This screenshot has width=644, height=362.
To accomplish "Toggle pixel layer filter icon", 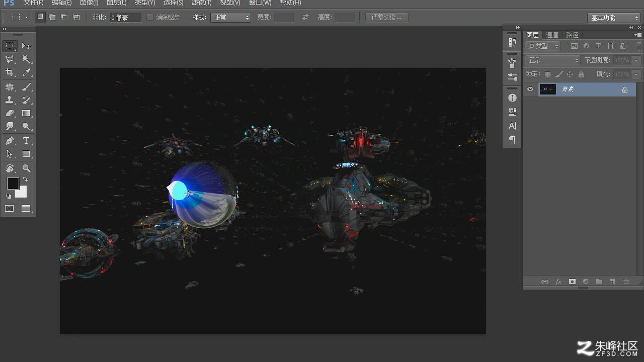I will click(574, 46).
